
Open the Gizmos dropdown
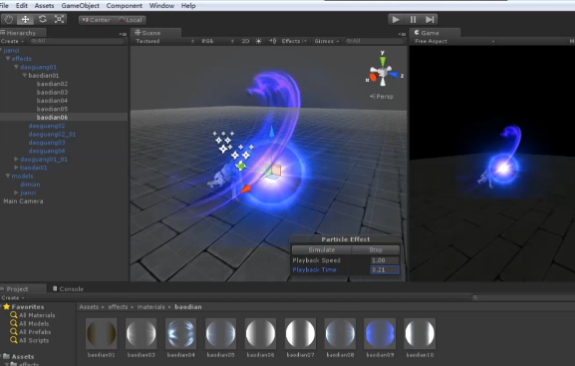(x=326, y=41)
